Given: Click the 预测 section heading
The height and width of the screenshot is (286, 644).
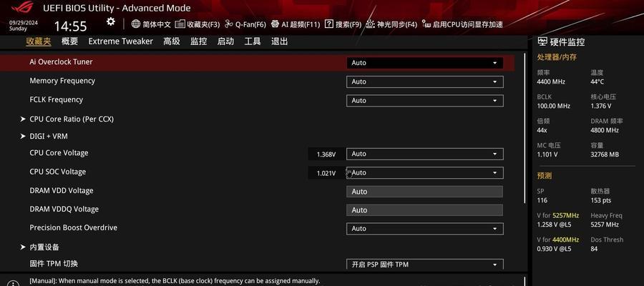Looking at the screenshot, I should [x=545, y=176].
